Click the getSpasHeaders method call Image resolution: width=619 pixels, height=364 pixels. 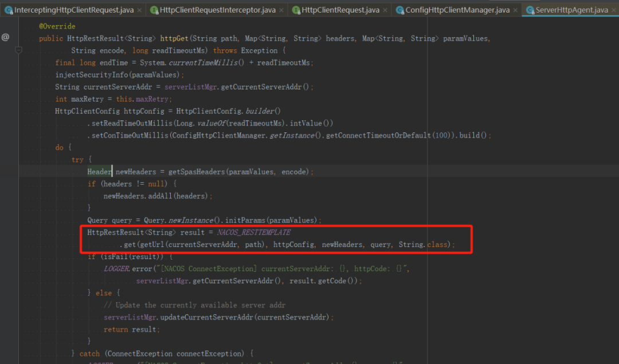[197, 172]
